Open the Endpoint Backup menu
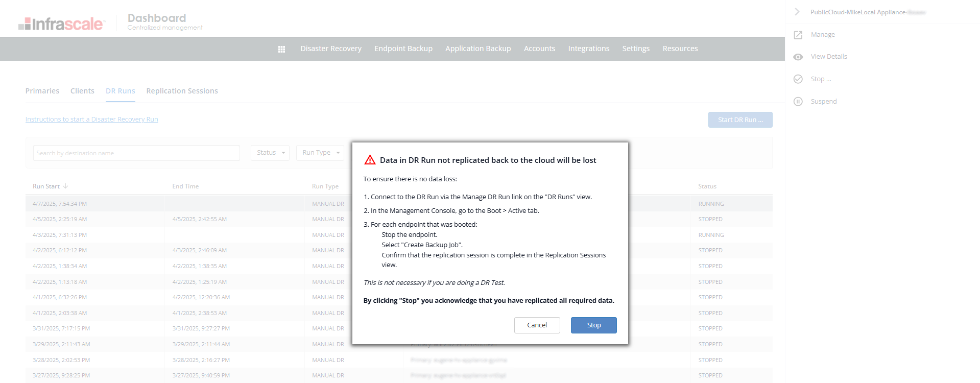This screenshot has width=980, height=383. [403, 49]
